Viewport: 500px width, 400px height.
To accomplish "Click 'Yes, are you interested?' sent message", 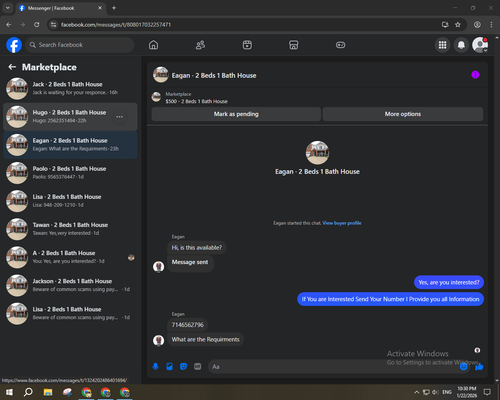I will pos(449,282).
